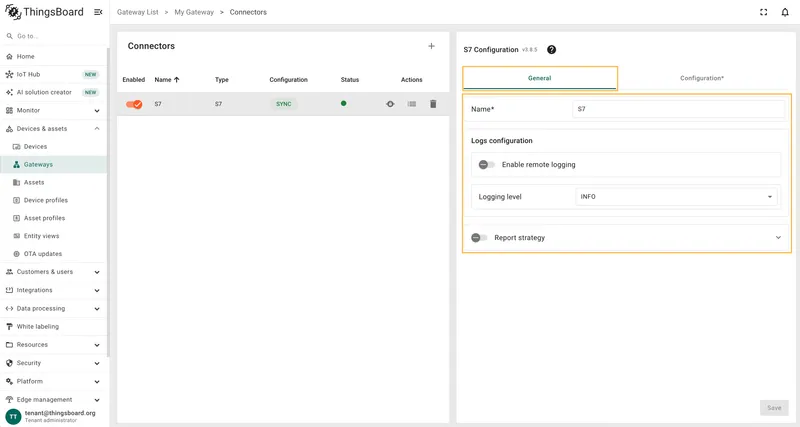Image resolution: width=800 pixels, height=427 pixels.
Task: Click the Monitor sidebar icon
Action: point(9,110)
